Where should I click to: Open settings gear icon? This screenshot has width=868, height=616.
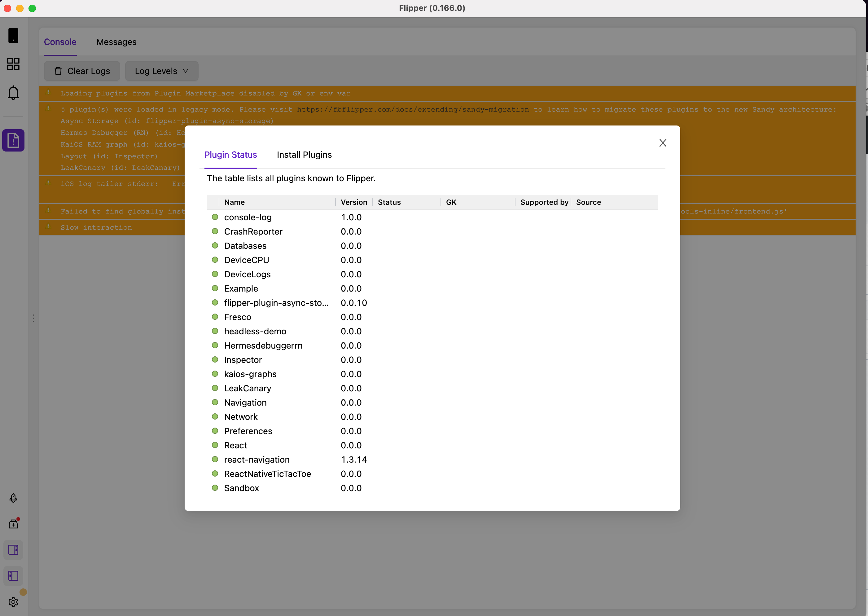point(13,602)
